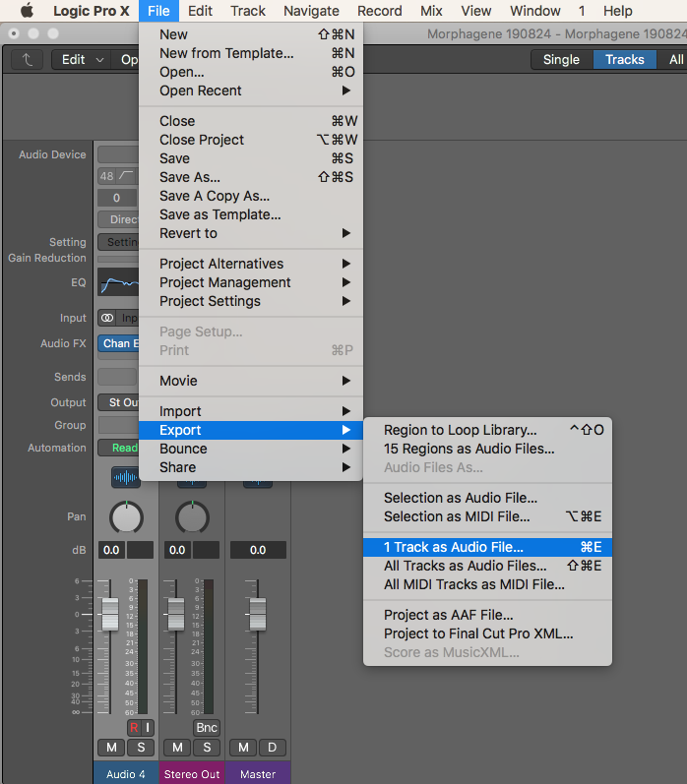Open the Edit dropdown in mixer
The image size is (687, 784).
[x=83, y=59]
